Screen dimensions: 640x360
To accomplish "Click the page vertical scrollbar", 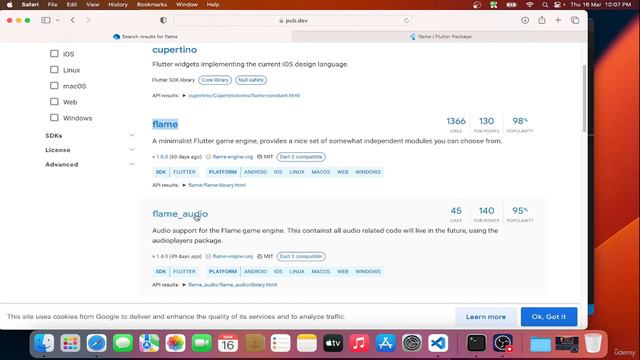I will pyautogui.click(x=584, y=98).
